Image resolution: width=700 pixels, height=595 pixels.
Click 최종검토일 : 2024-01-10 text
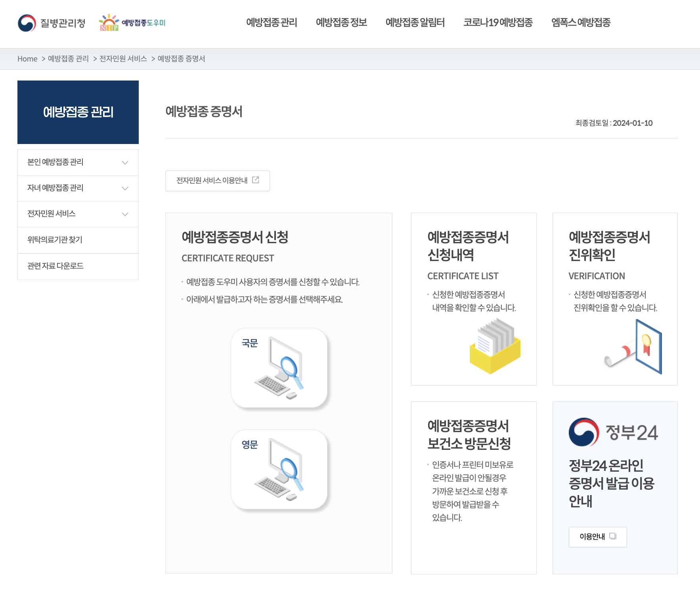pyautogui.click(x=614, y=123)
